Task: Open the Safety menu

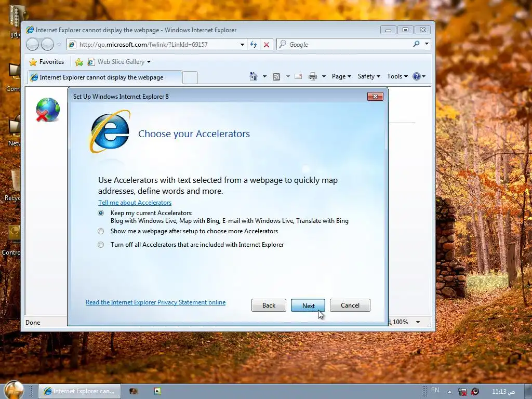Action: click(x=369, y=76)
